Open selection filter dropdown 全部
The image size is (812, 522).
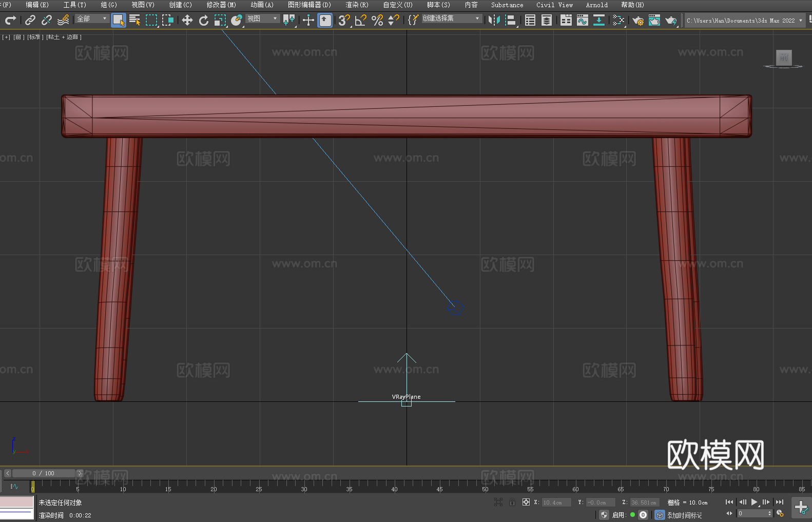tap(92, 18)
